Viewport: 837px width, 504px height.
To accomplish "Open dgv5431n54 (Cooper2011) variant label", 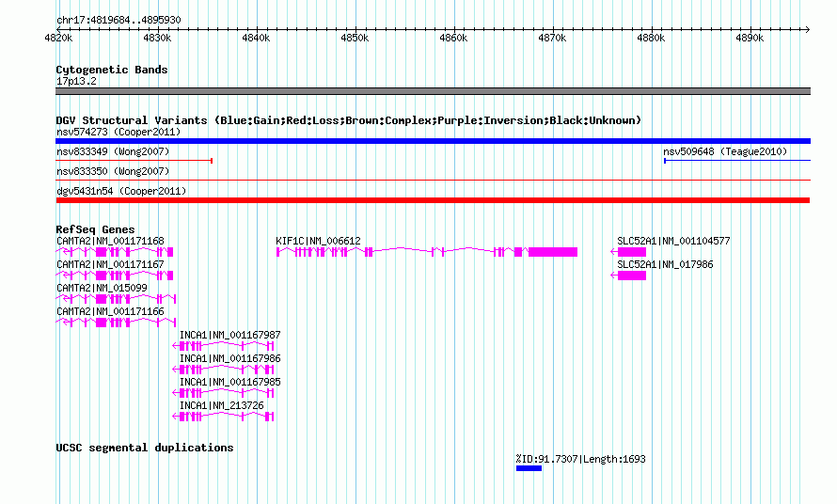I will point(121,191).
